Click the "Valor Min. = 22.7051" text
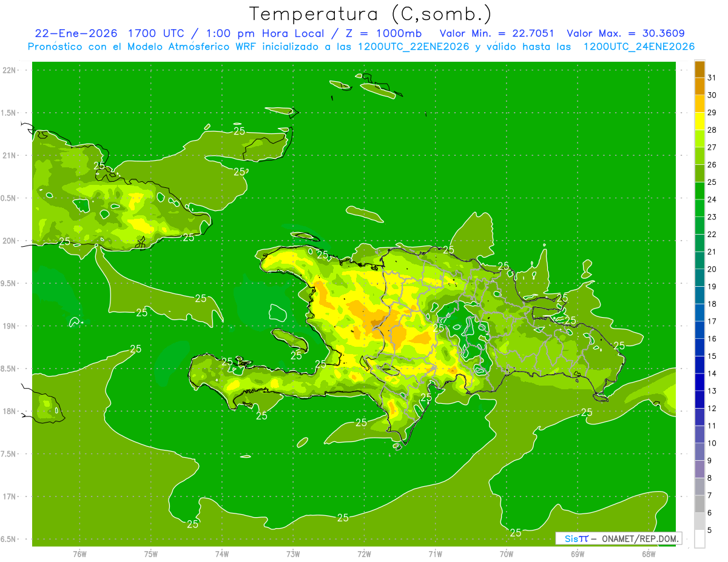 coord(497,33)
